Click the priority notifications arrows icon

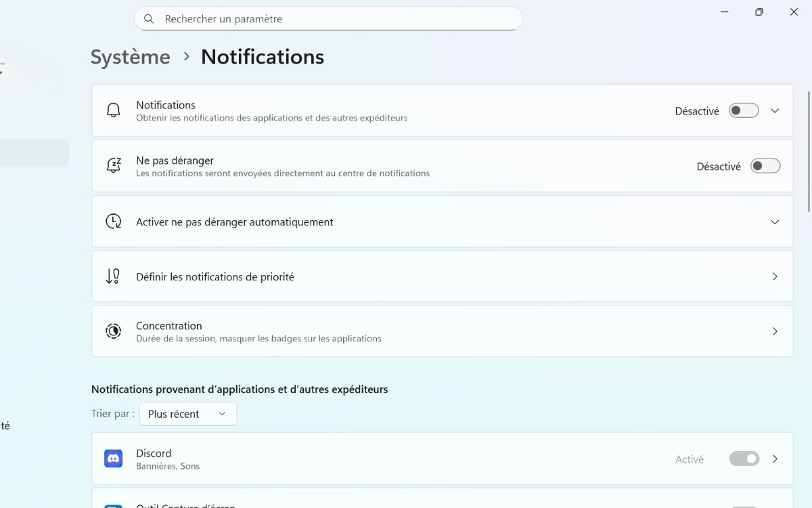pyautogui.click(x=113, y=276)
